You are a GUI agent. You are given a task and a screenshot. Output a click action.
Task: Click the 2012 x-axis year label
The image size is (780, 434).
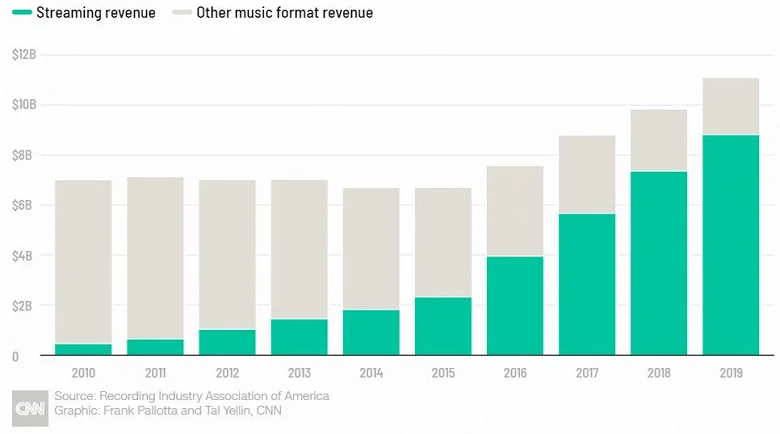coord(227,373)
